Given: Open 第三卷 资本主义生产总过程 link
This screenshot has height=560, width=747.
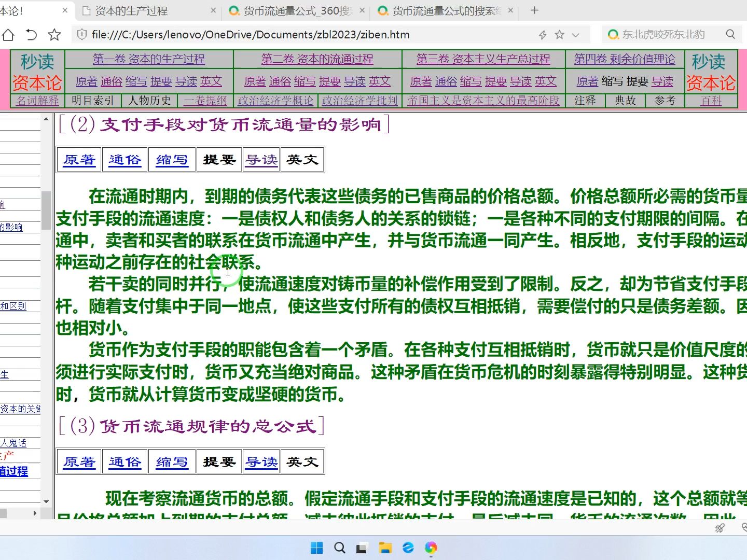Looking at the screenshot, I should (x=483, y=59).
